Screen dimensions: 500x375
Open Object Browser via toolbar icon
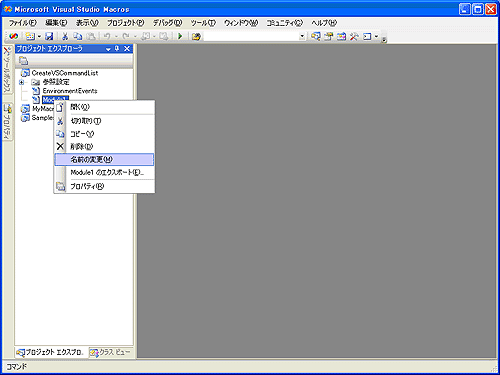click(x=341, y=36)
